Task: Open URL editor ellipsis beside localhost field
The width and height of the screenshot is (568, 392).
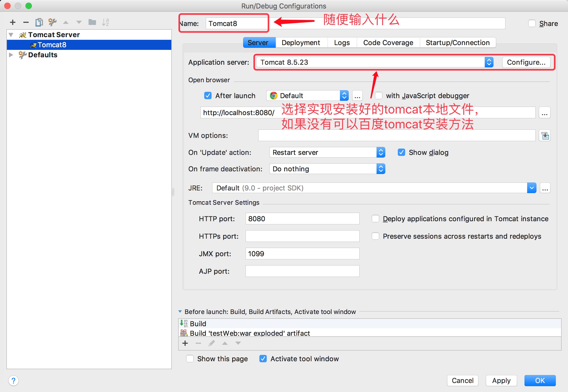Action: (x=545, y=113)
